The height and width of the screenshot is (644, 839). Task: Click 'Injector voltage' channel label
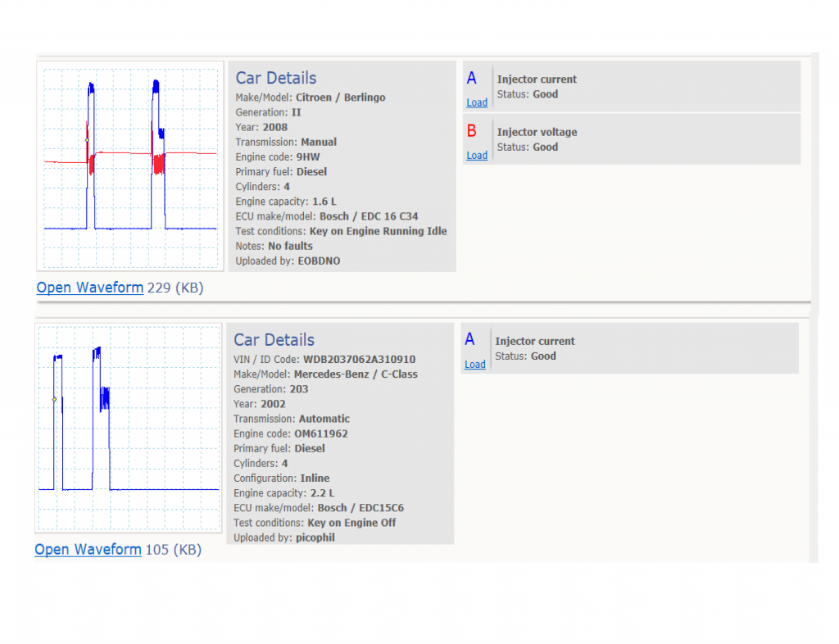537,133
